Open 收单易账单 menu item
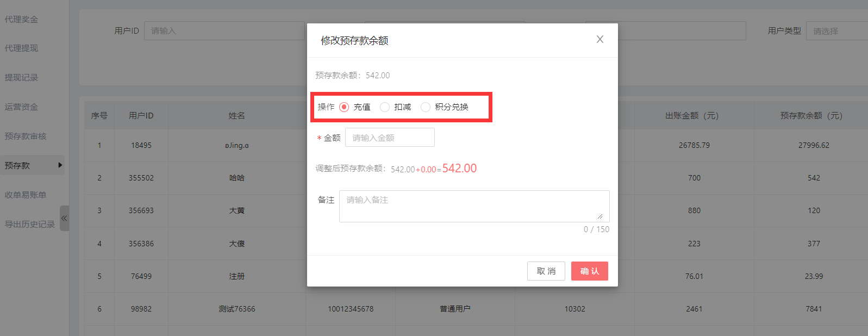The image size is (868, 336). pyautogui.click(x=26, y=195)
